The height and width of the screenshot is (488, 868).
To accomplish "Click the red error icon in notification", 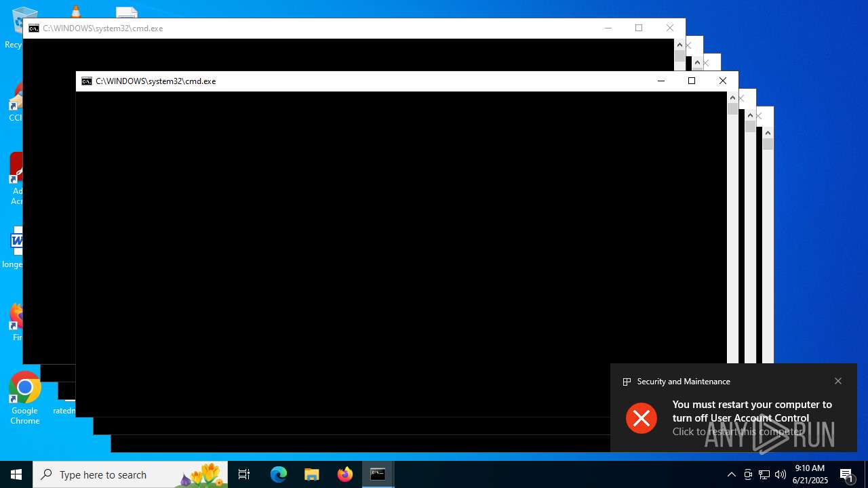I will 642,418.
